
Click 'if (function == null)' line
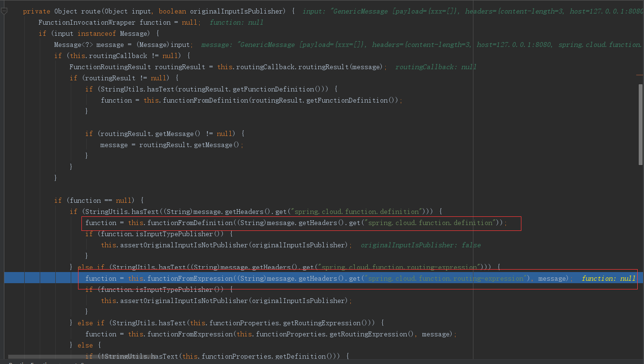[99, 200]
